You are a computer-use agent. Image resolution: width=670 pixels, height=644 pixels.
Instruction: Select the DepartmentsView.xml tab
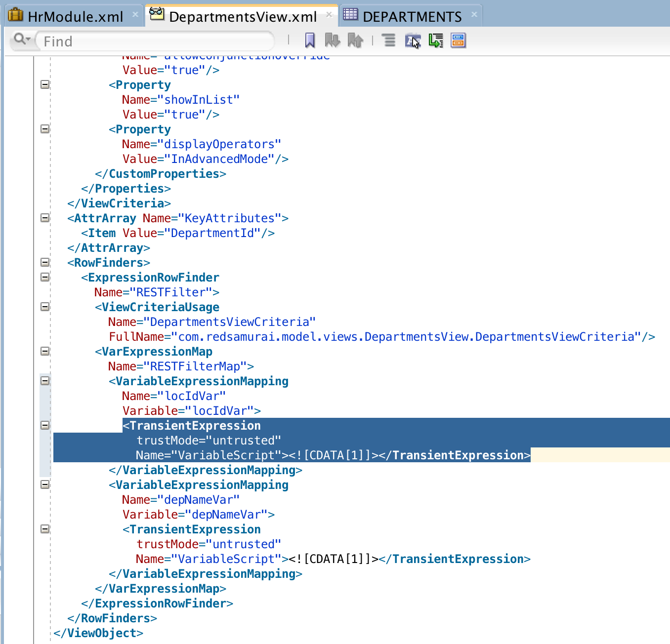coord(243,16)
